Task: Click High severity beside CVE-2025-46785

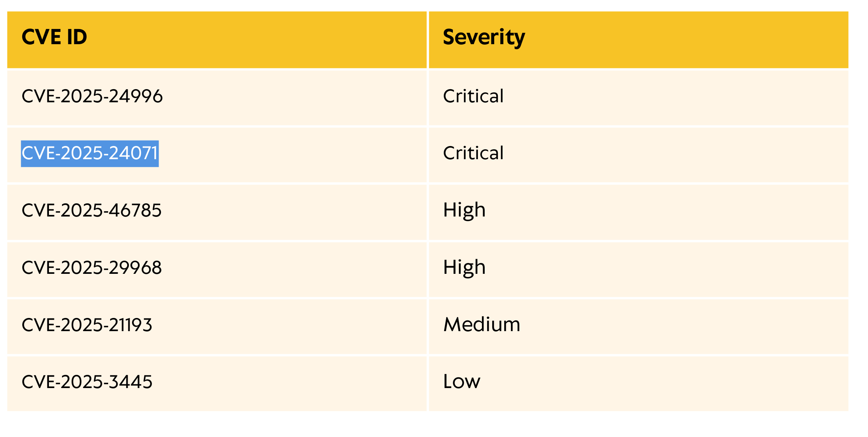Action: [464, 210]
